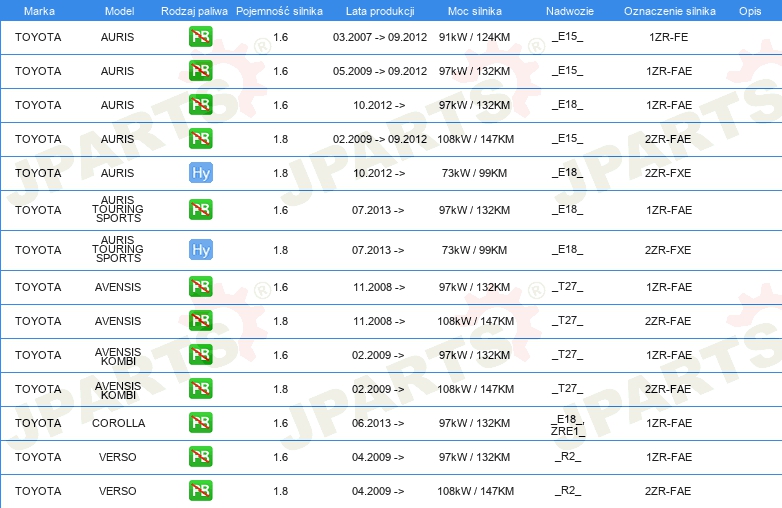Click the Model column header
Viewport: 782px width, 508px height.
119,11
